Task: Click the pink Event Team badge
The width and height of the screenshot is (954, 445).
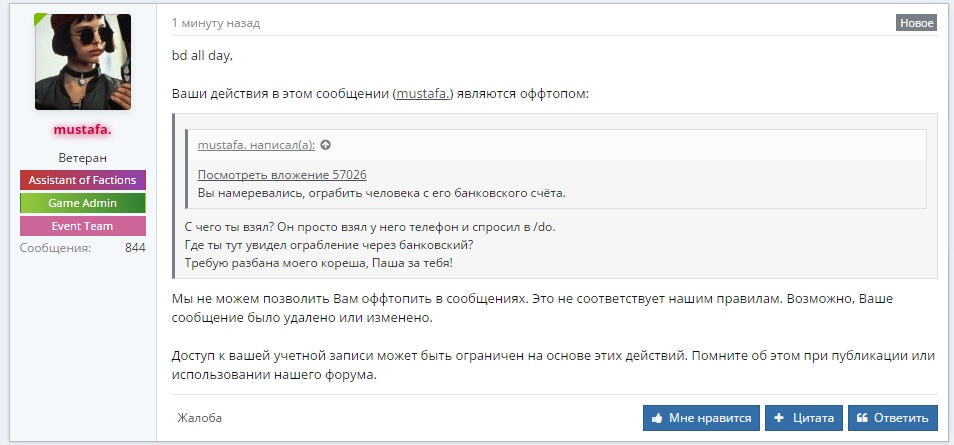Action: pos(83,226)
